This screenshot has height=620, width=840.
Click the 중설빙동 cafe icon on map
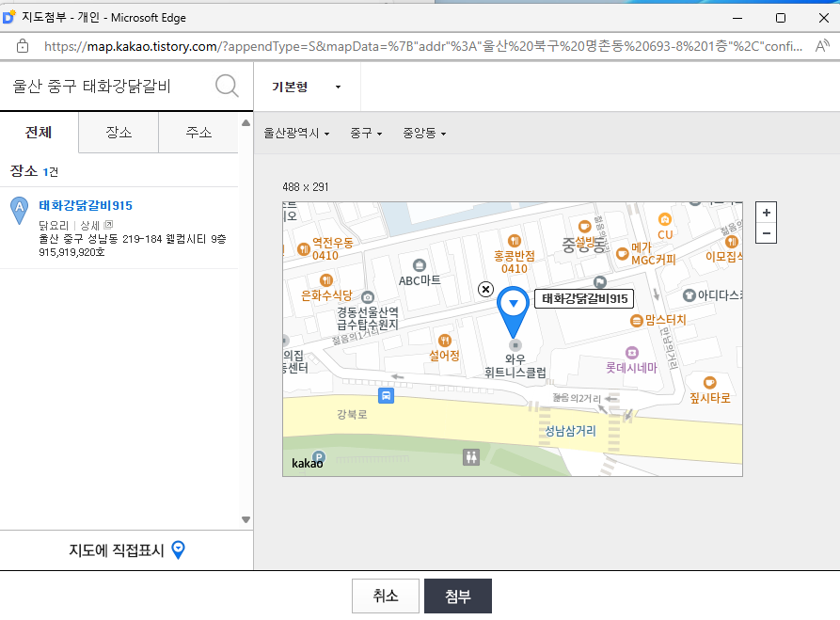[x=584, y=226]
